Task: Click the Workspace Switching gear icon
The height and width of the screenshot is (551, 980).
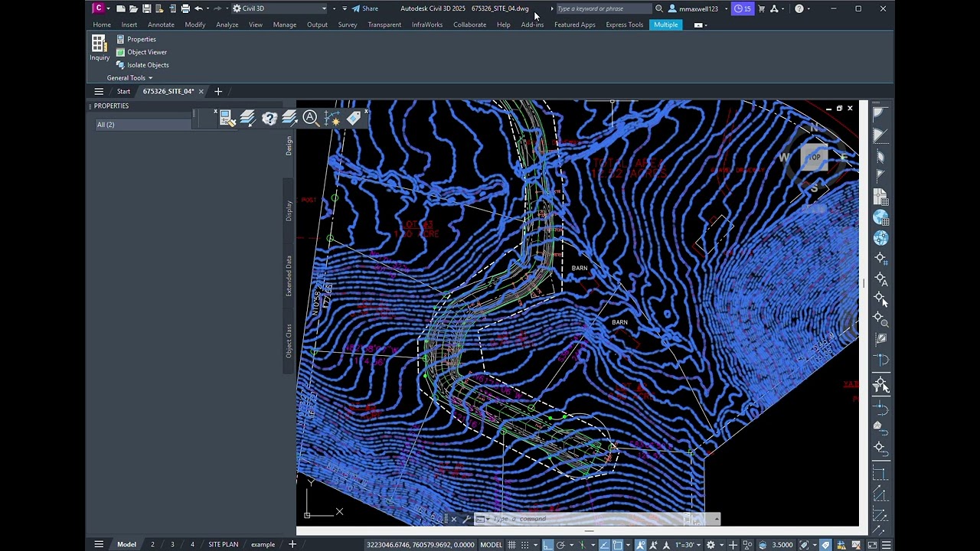Action: (710, 545)
